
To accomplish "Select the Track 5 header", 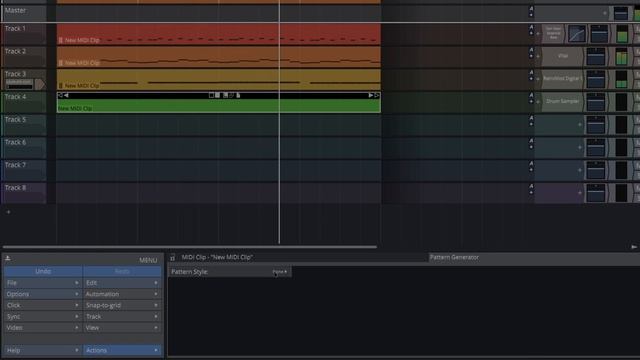I will [24, 125].
